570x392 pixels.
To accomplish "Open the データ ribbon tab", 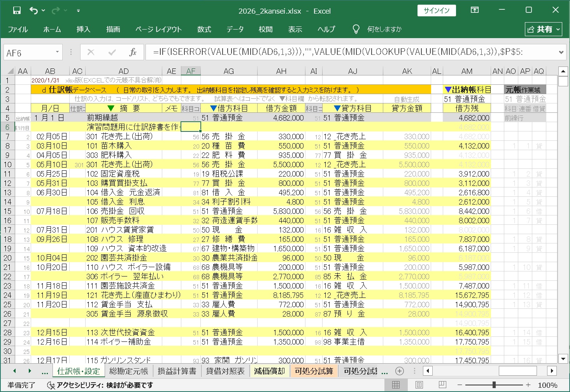I will tap(235, 29).
